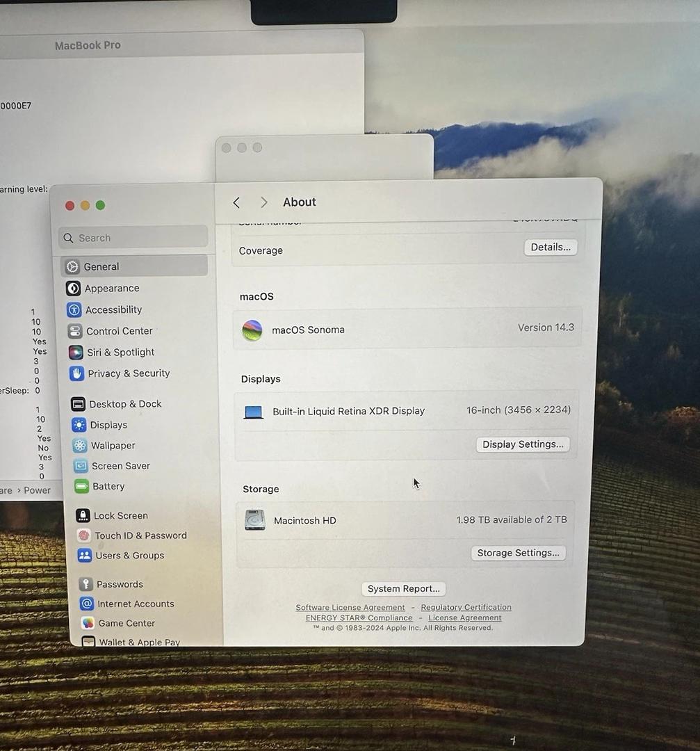This screenshot has height=751, width=700.
Task: Select the Privacy & Security hand icon
Action: pyautogui.click(x=76, y=373)
